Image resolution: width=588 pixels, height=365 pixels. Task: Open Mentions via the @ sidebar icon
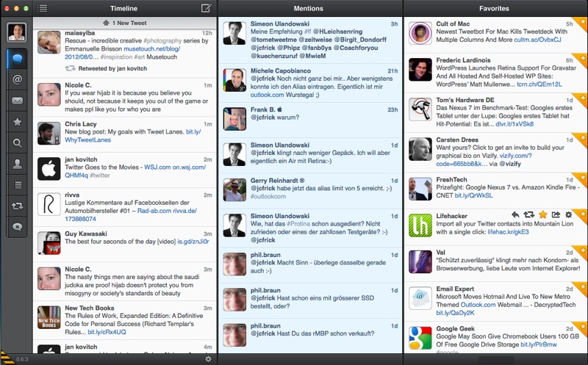[17, 79]
